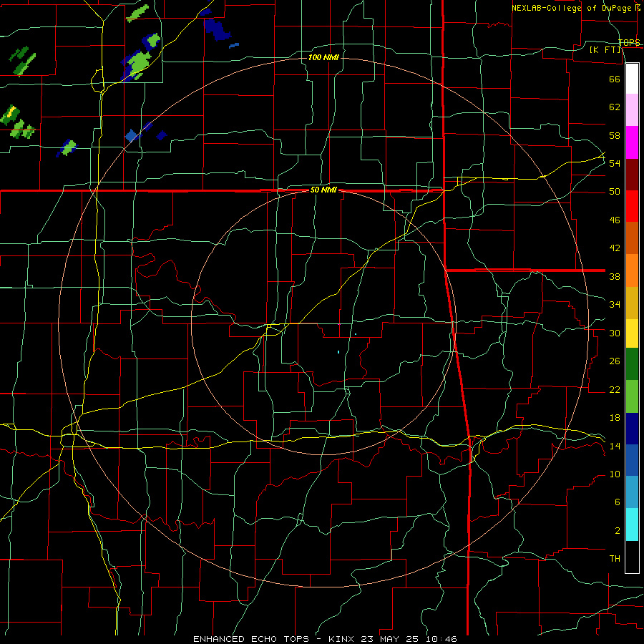
Task: Click the TOPS legend heading
Action: [629, 42]
